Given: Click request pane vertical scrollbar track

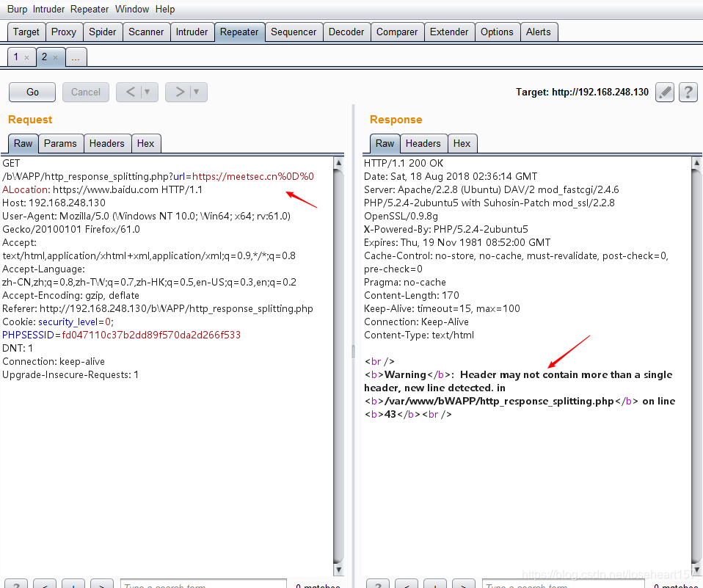Looking at the screenshot, I should pyautogui.click(x=339, y=366).
